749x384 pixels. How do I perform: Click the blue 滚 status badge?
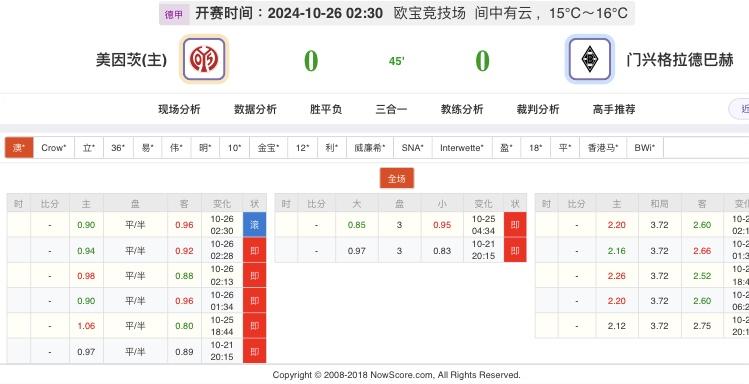pyautogui.click(x=255, y=224)
